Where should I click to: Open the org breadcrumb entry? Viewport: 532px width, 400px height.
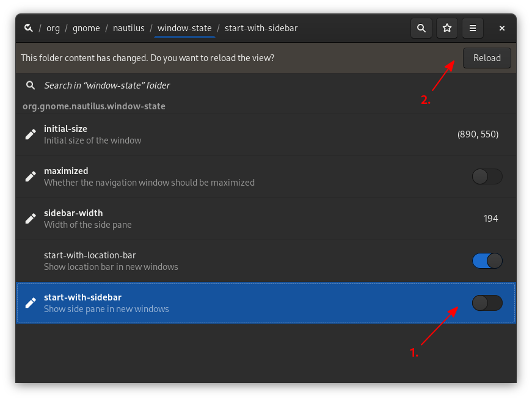pos(53,28)
